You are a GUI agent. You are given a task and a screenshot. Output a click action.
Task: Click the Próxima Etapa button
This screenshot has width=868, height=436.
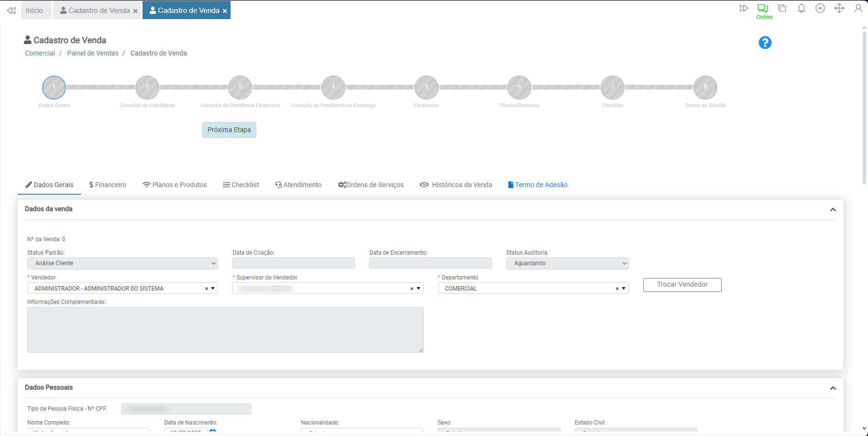pos(229,130)
